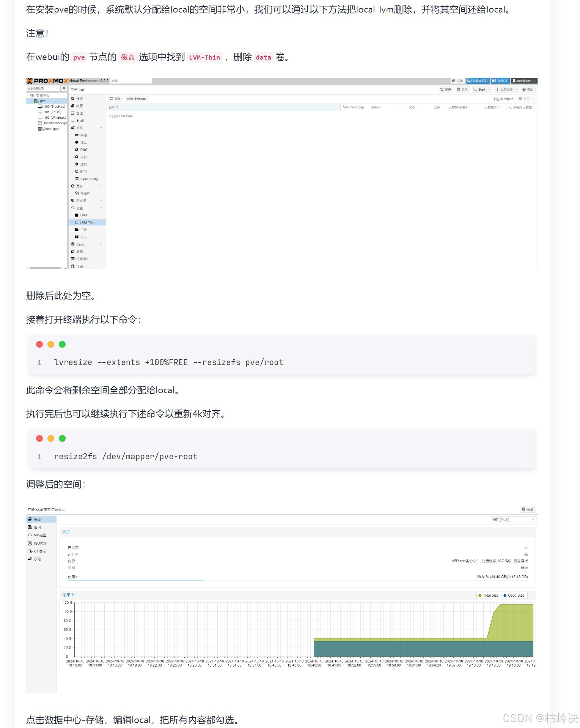
Task: Open 时间 under system menu
Action: [87, 172]
